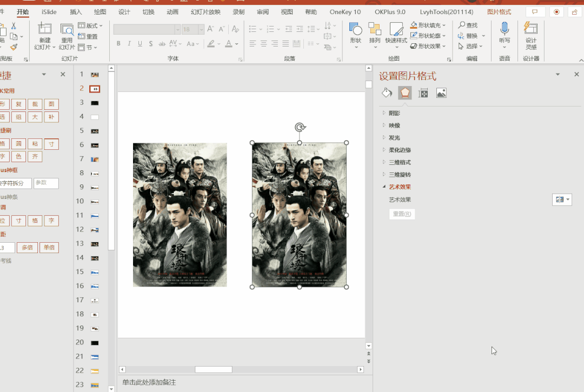The width and height of the screenshot is (584, 392).
Task: Open the 艺术效果 preset dropdown button
Action: pyautogui.click(x=562, y=200)
